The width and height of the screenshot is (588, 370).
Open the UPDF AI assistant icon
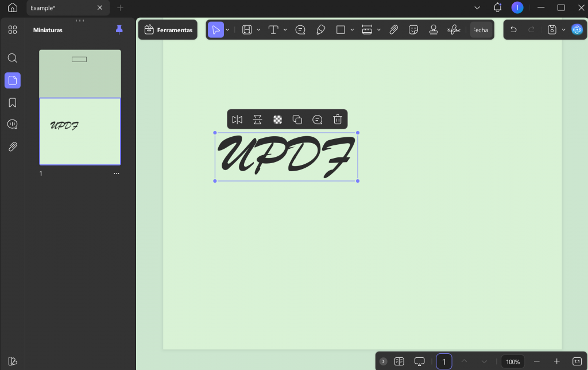(x=577, y=30)
